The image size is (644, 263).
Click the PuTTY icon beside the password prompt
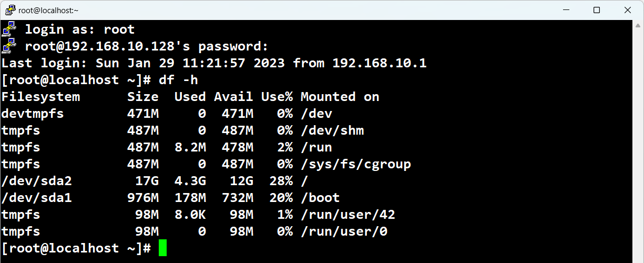point(9,46)
